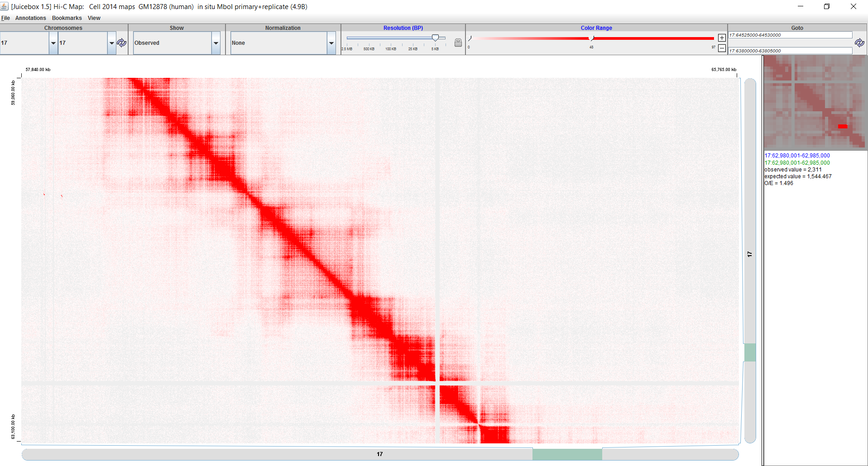Click the 5 KB resolution tick
The image size is (868, 466).
click(435, 48)
